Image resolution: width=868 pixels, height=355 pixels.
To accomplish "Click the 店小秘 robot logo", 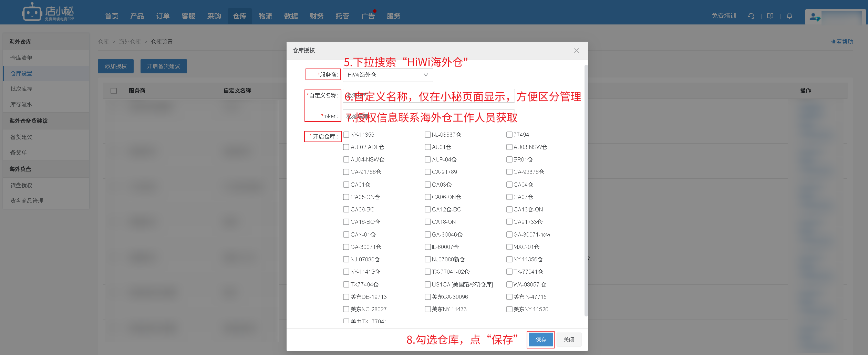I will (x=48, y=12).
